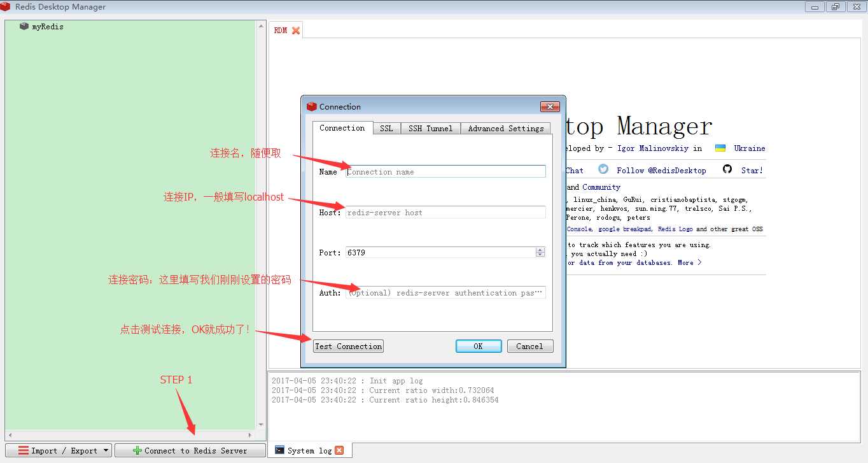The height and width of the screenshot is (463, 868).
Task: Open the Import / Export dropdown
Action: (x=59, y=450)
